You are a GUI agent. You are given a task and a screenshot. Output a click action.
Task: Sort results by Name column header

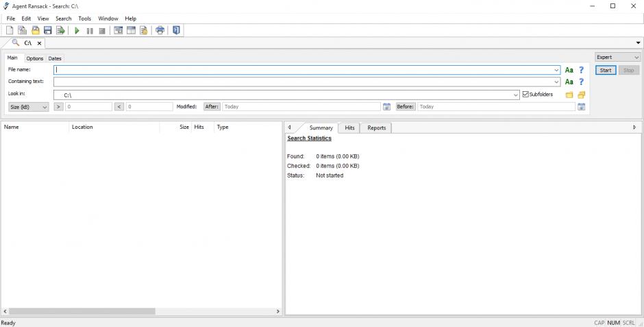35,127
